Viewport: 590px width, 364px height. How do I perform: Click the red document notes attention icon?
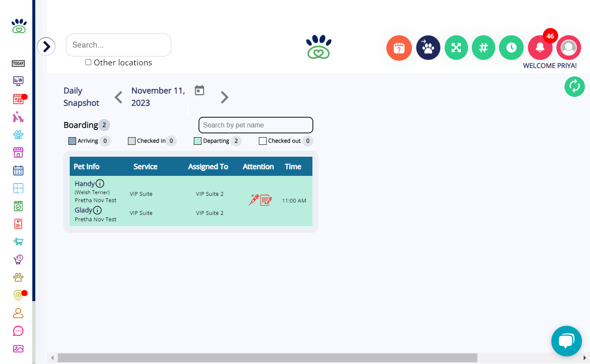[266, 200]
